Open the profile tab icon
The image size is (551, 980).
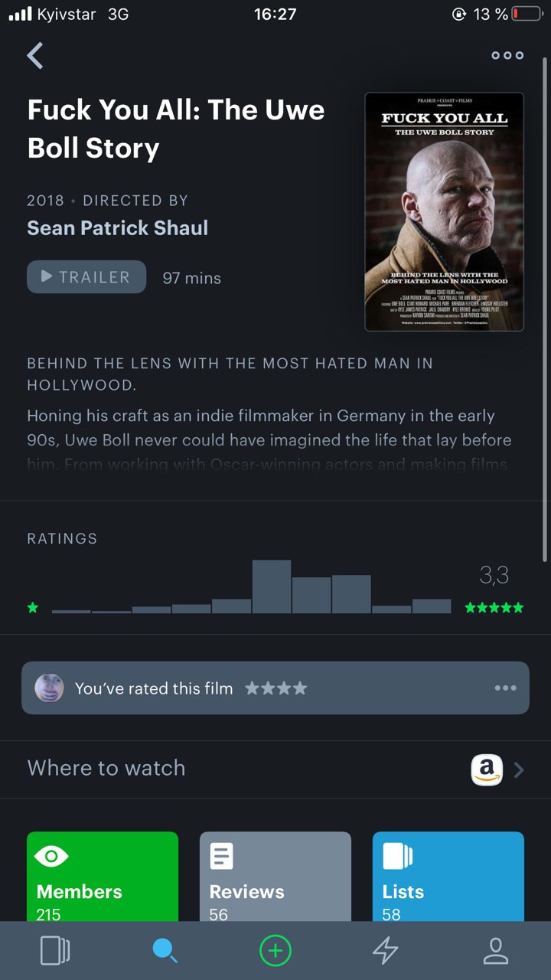(x=496, y=950)
